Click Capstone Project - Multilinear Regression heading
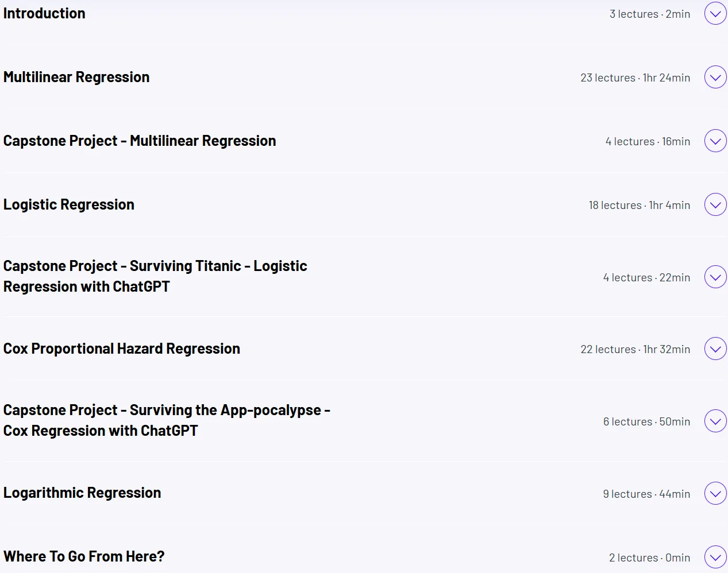Viewport: 728px width, 573px height. point(140,141)
